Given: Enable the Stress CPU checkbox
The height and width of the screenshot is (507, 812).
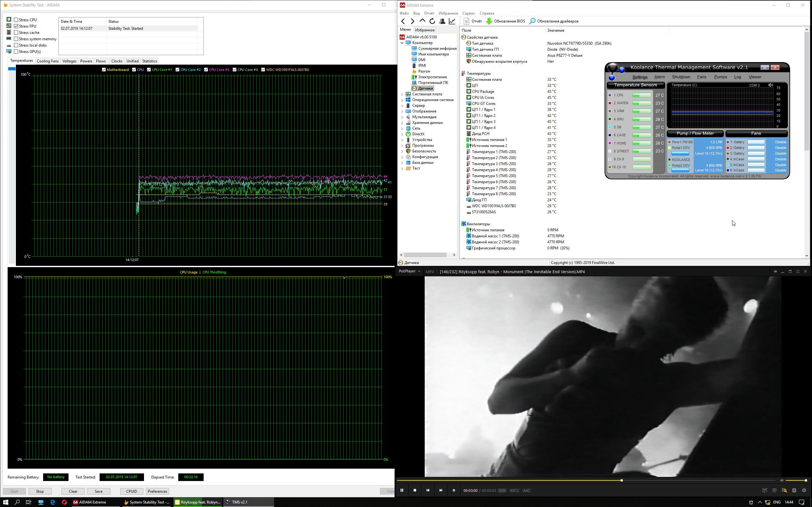Looking at the screenshot, I should coord(16,20).
